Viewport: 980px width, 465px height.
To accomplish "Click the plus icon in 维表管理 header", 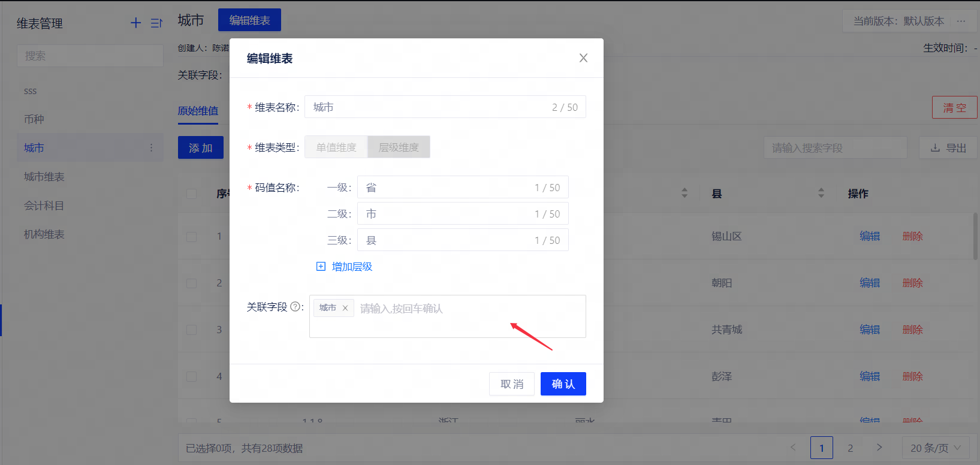I will 136,23.
